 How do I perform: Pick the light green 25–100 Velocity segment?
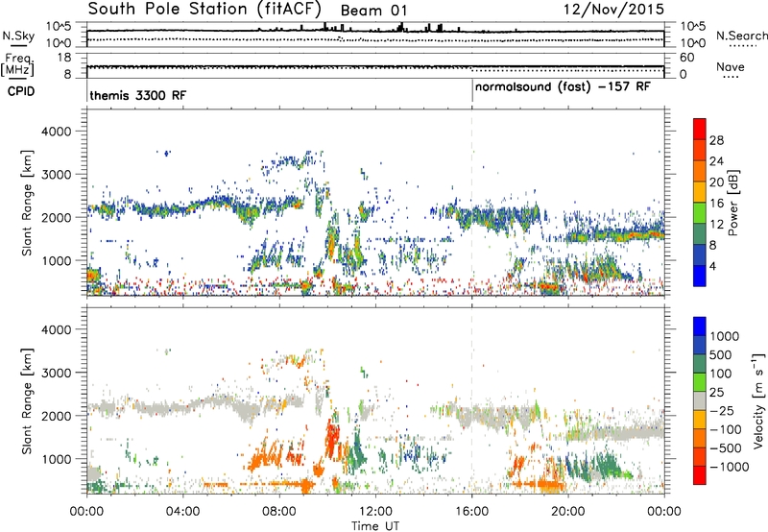coord(700,382)
